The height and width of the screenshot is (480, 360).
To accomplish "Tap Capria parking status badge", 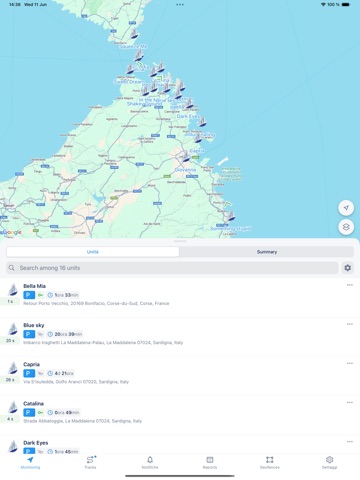I will pyautogui.click(x=29, y=373).
